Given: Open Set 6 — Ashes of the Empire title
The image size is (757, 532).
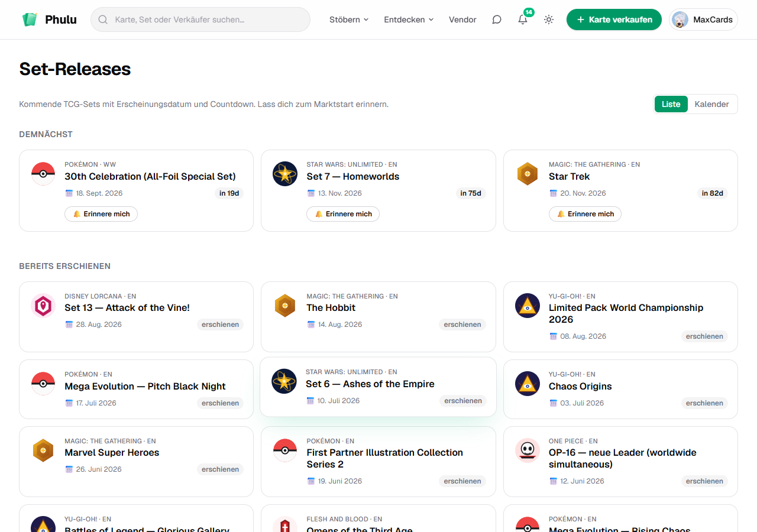Looking at the screenshot, I should tap(370, 384).
